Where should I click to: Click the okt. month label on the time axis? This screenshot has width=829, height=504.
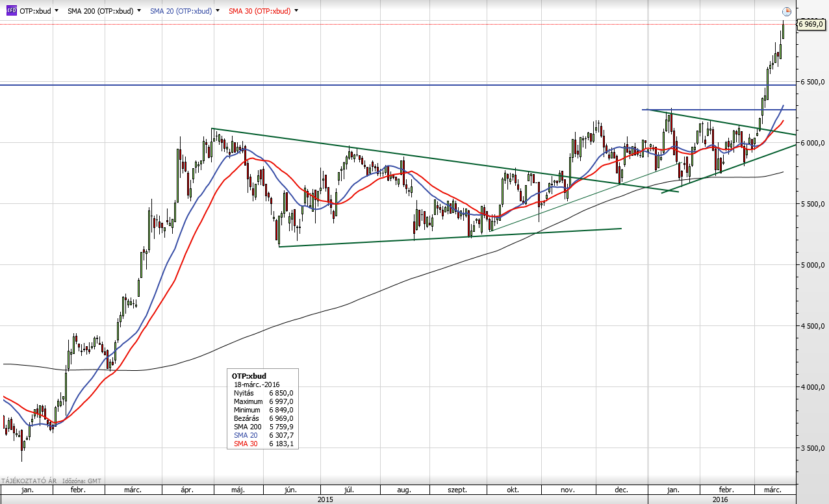click(x=513, y=490)
